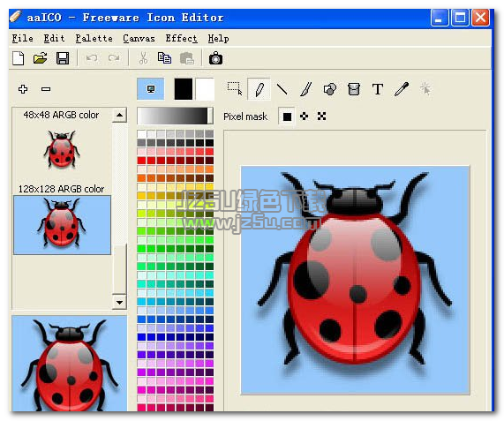The height and width of the screenshot is (421, 504).
Task: Capture screen with the camera icon
Action: pyautogui.click(x=215, y=58)
